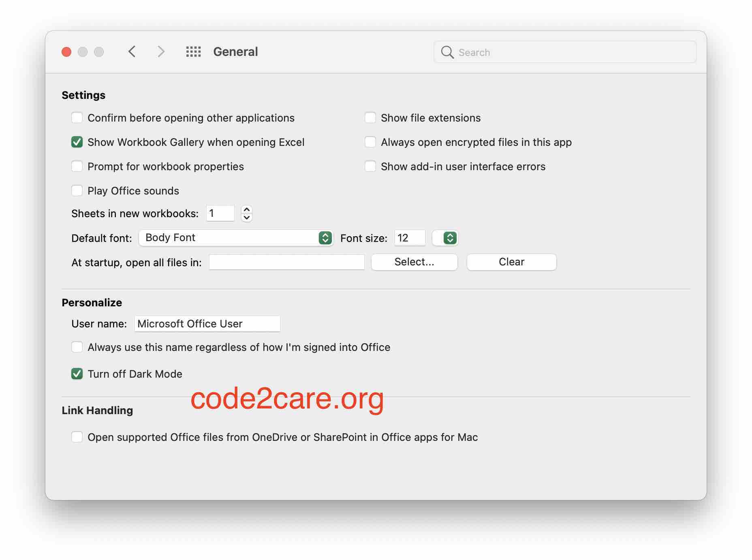Click the red traffic light button
Screen dimensions: 752x560
click(66, 52)
